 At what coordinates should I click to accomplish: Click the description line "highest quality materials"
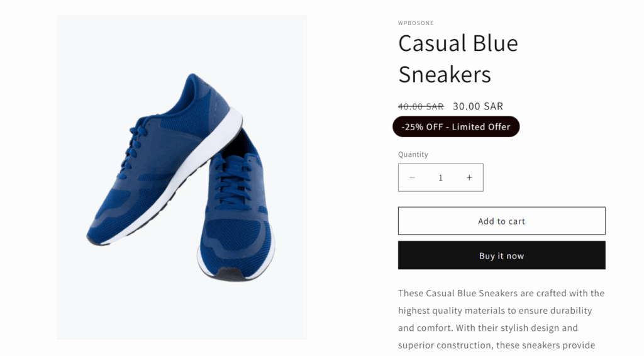coord(495,311)
